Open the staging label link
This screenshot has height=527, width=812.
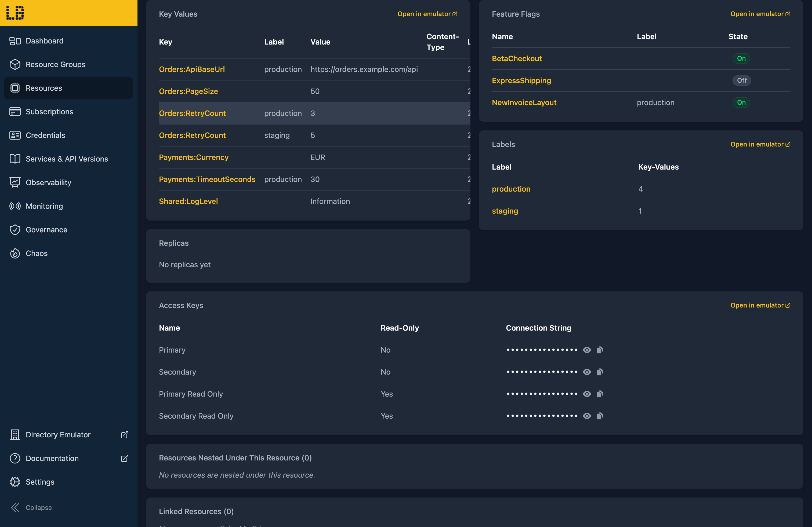pyautogui.click(x=505, y=211)
